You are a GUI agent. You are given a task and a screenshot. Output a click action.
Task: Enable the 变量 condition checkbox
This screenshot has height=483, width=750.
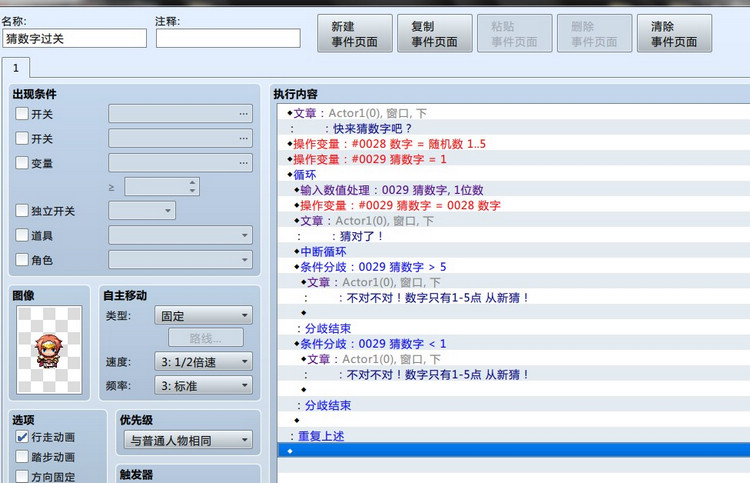click(22, 163)
